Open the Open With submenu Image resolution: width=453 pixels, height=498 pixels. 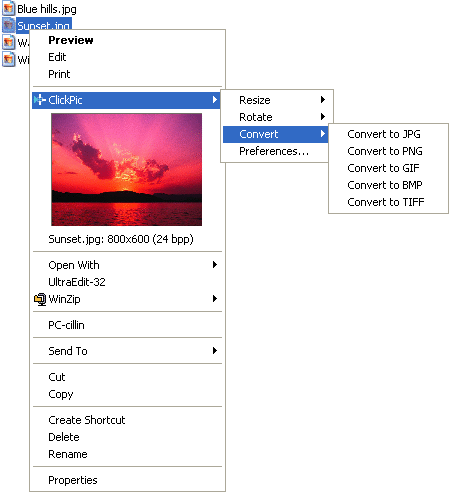127,265
